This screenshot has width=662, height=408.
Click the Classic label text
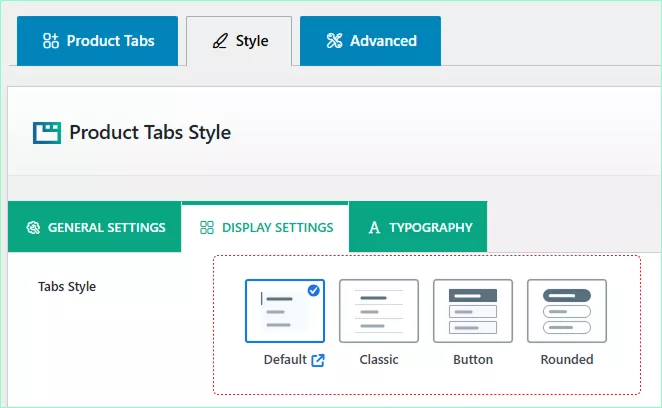(x=379, y=360)
